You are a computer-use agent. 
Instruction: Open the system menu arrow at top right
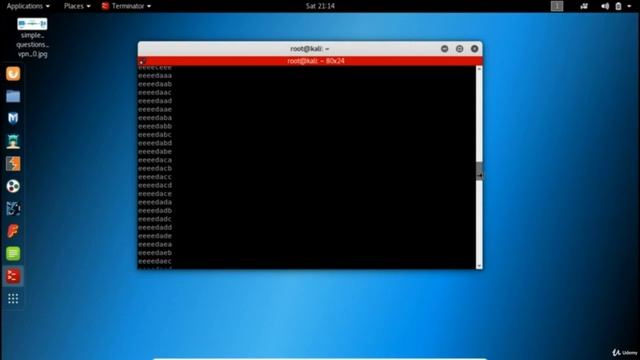tap(629, 6)
